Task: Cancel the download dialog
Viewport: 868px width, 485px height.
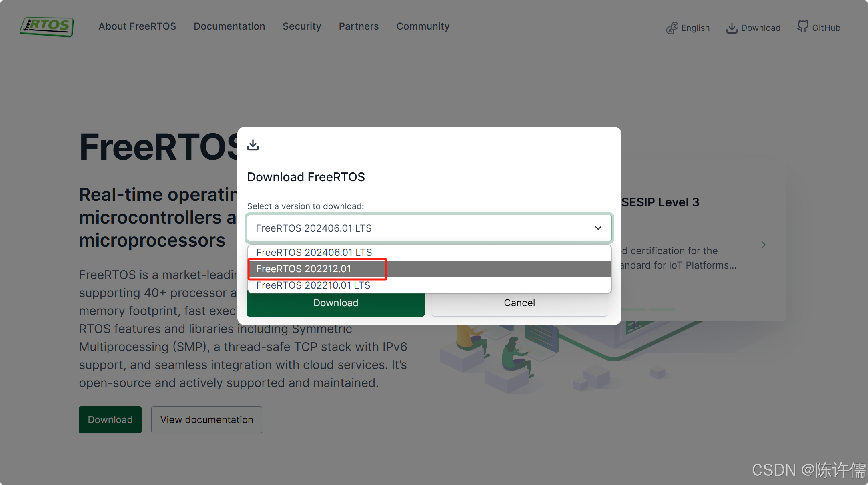Action: 519,303
